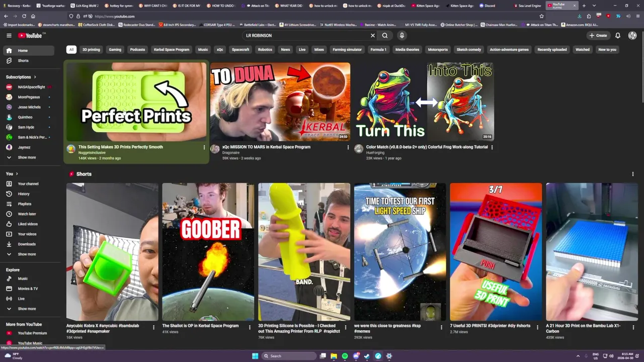Clear the search box with the X
The image size is (644, 362).
(373, 35)
